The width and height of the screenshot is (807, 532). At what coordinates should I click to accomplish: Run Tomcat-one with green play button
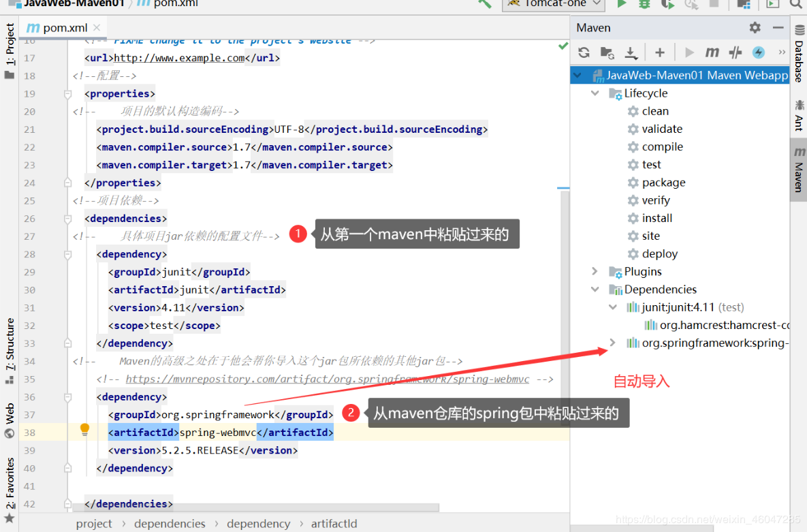[x=622, y=4]
